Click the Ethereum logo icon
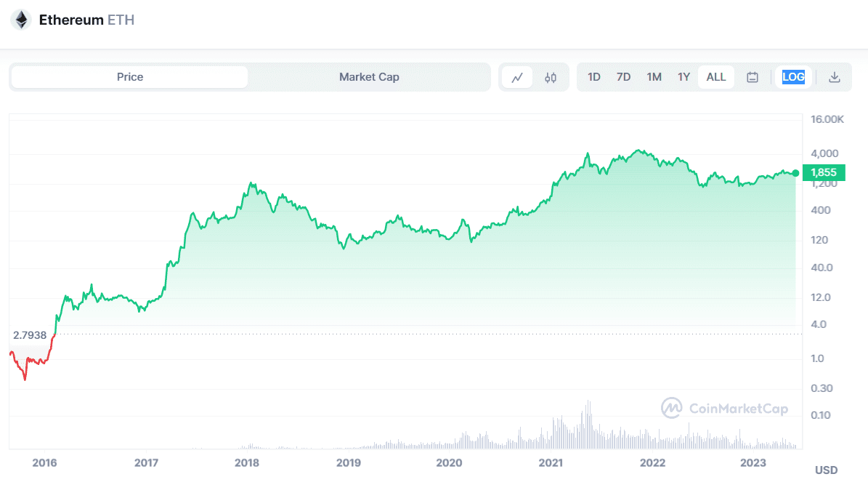The width and height of the screenshot is (868, 482). [x=21, y=20]
